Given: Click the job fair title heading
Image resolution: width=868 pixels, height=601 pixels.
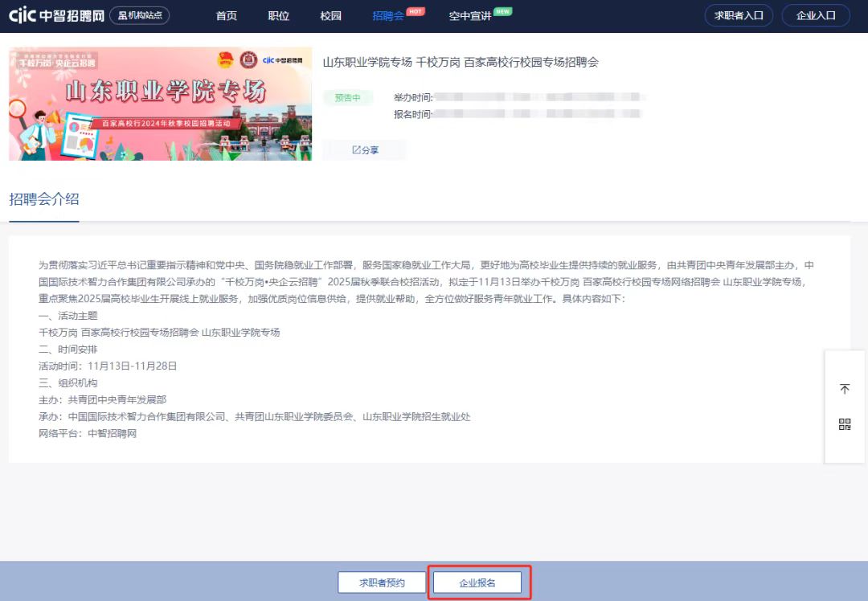Looking at the screenshot, I should tap(461, 63).
